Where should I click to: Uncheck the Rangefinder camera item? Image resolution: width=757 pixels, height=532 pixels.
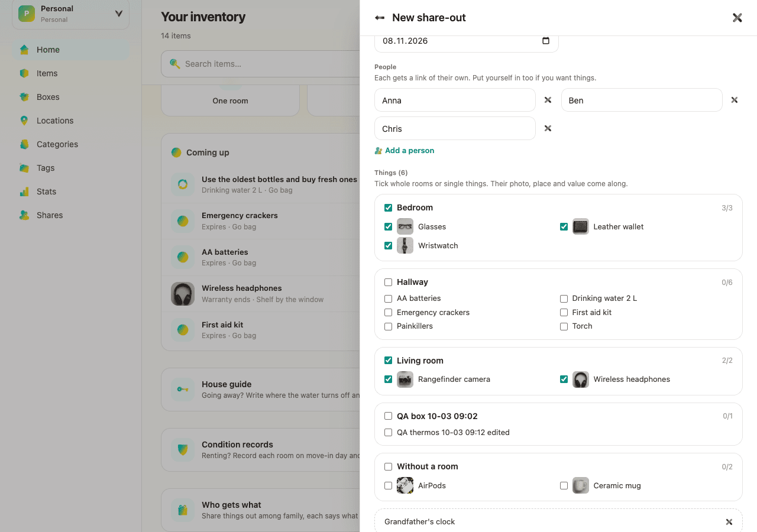[x=389, y=379]
